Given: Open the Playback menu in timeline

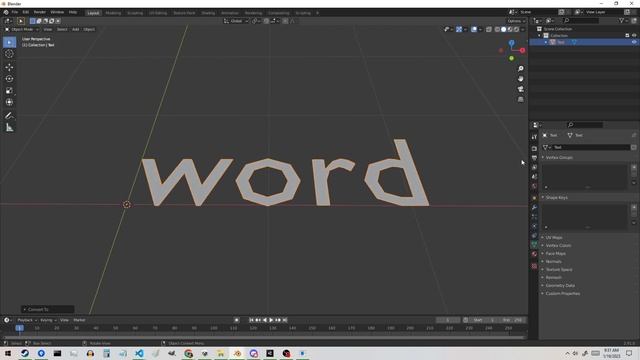Looking at the screenshot, I should click(x=27, y=320).
